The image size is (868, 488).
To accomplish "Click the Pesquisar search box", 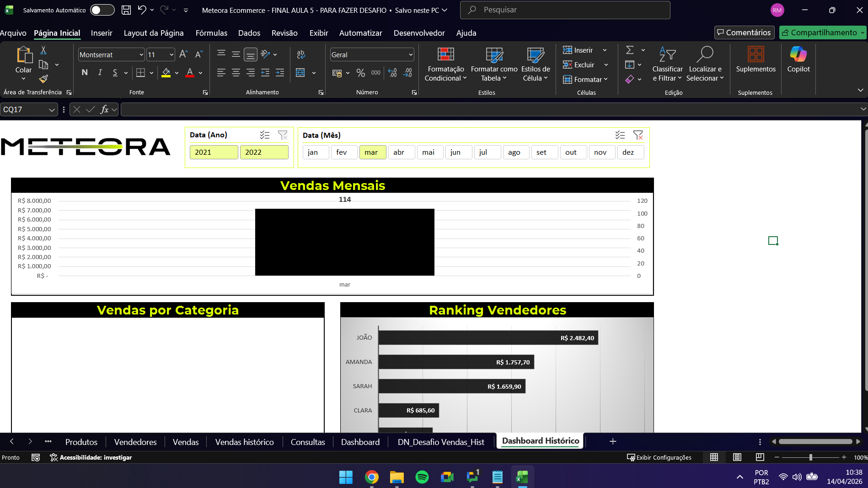I will (565, 10).
